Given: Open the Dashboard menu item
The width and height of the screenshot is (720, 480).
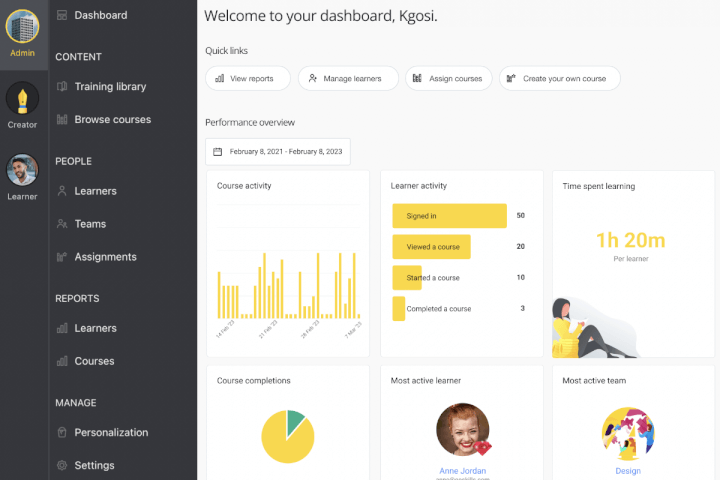Looking at the screenshot, I should (101, 15).
